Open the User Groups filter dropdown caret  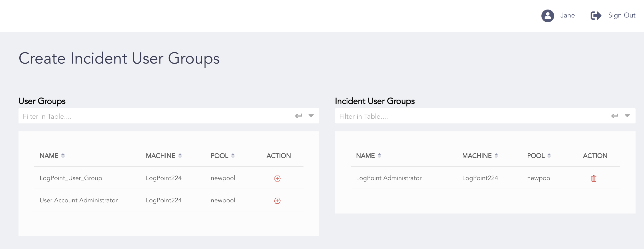point(311,116)
